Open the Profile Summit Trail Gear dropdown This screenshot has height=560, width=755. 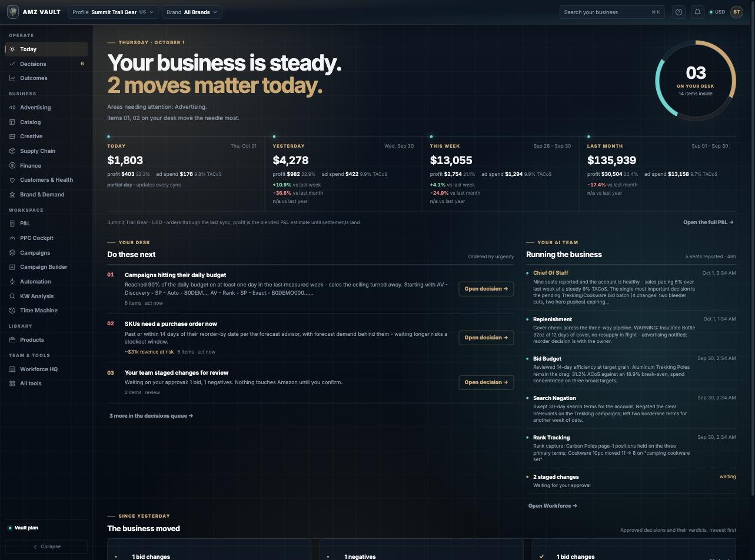pyautogui.click(x=113, y=12)
